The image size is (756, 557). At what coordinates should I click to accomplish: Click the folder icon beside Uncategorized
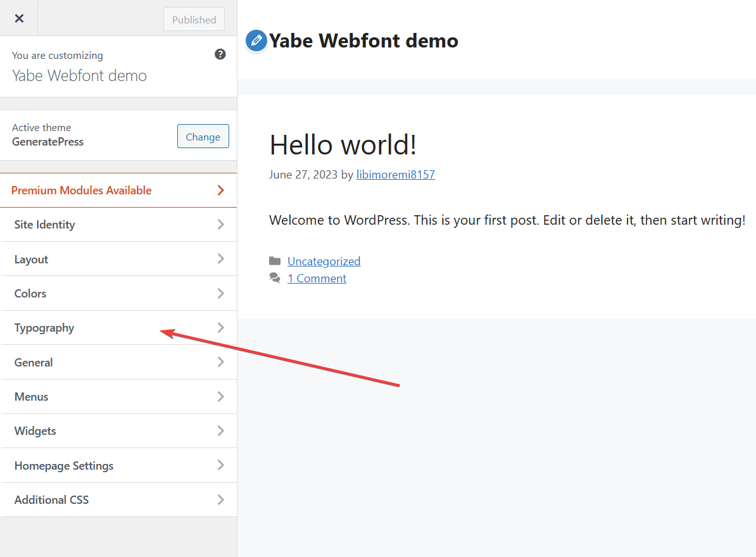pyautogui.click(x=275, y=261)
